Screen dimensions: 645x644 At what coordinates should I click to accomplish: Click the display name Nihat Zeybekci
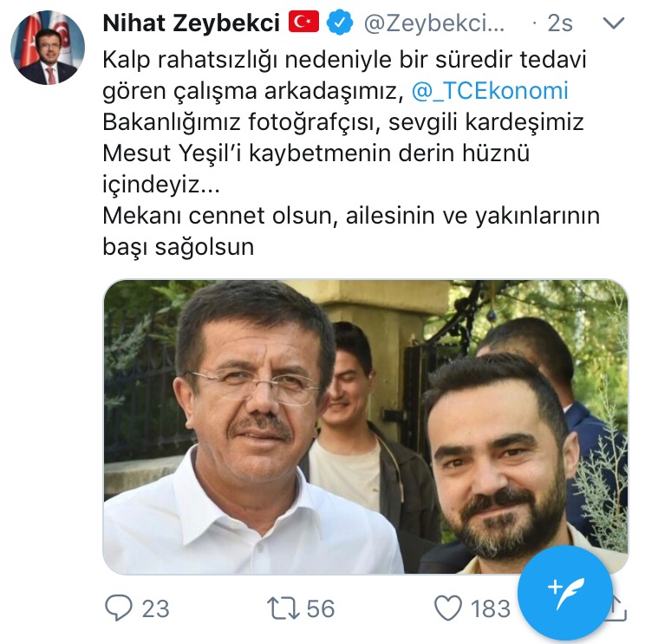point(192,23)
